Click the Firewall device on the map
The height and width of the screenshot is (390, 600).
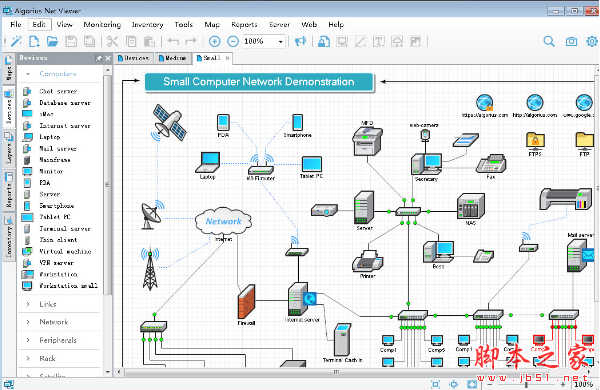pos(246,305)
